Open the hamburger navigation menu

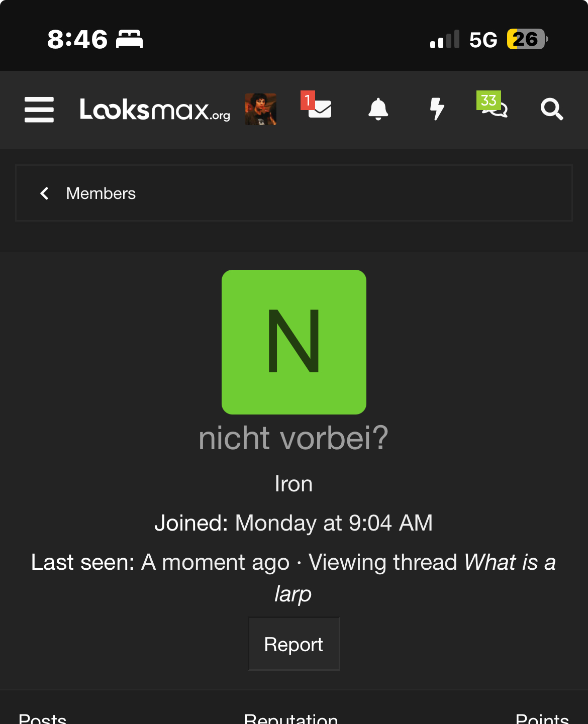point(39,110)
